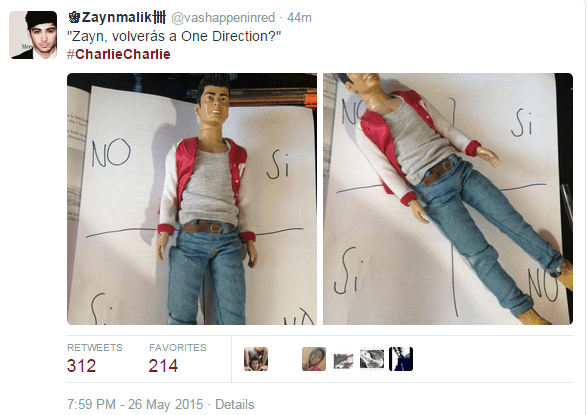Click the 7:59 PM - 26 May 2015 timestamp

point(135,405)
